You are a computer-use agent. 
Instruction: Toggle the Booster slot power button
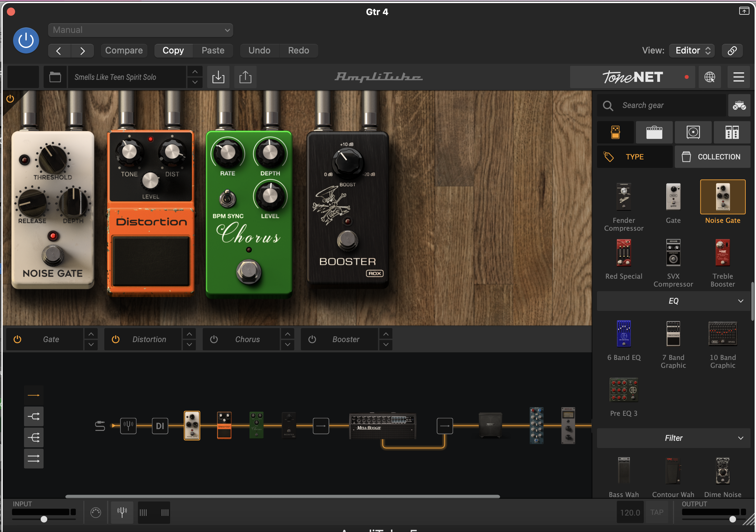point(312,339)
